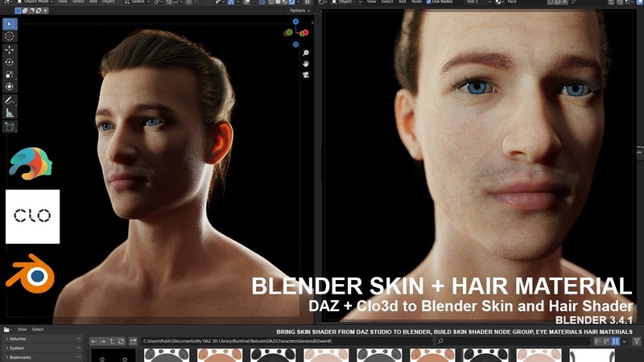Click the viewport zoom magnifier icon

coord(306,53)
